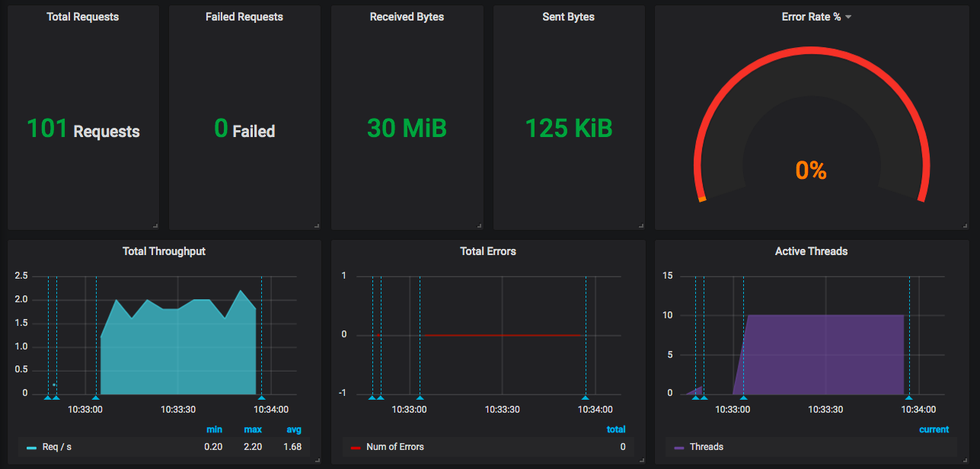Click the total column header in Total Errors
Image resolution: width=980 pixels, height=469 pixels.
click(615, 429)
